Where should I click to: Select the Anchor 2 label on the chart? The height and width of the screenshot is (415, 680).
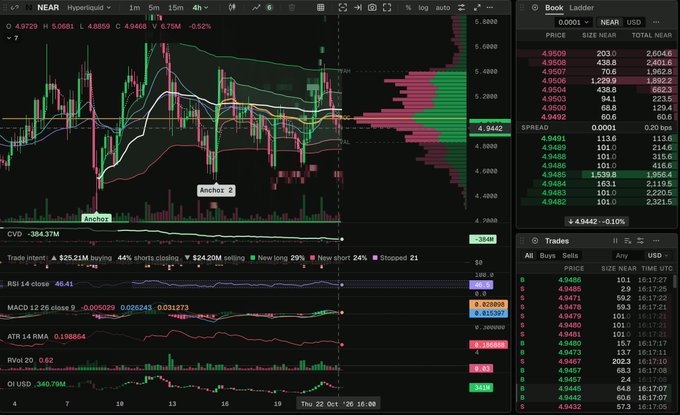[x=216, y=190]
